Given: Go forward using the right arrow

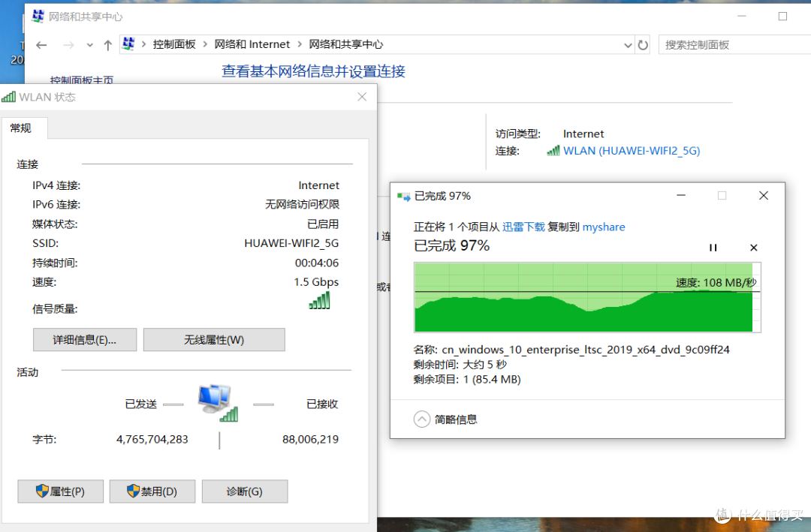Looking at the screenshot, I should [x=68, y=45].
